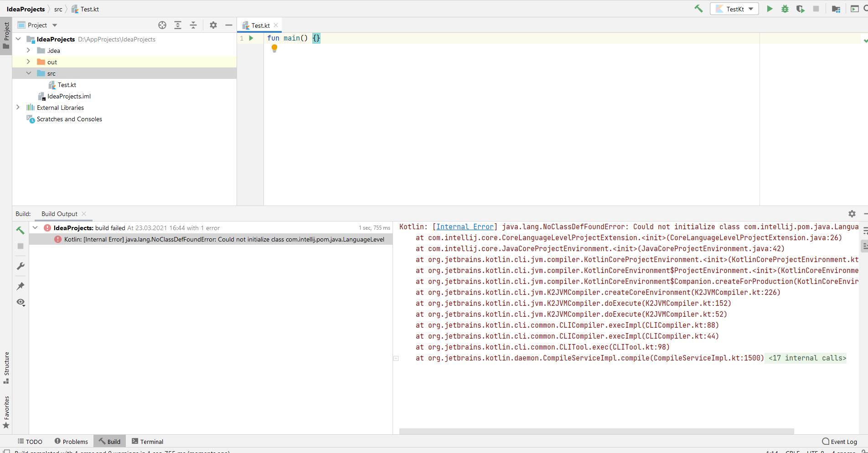
Task: Select Scratches and Consoles item
Action: point(69,119)
